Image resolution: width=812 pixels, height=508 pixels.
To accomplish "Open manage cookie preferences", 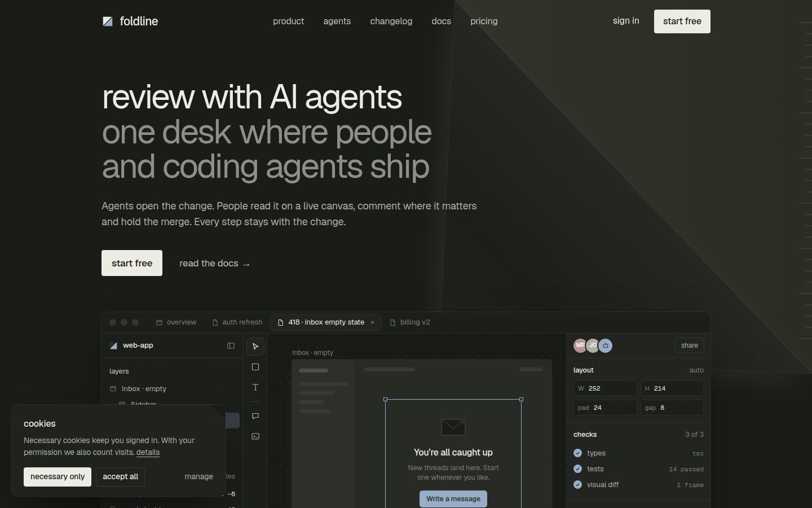I will click(199, 477).
